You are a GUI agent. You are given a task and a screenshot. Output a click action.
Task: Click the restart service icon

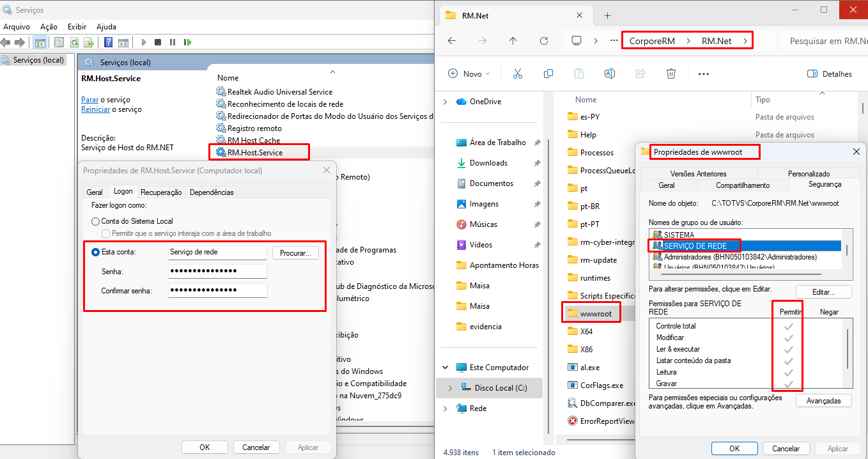coord(187,42)
